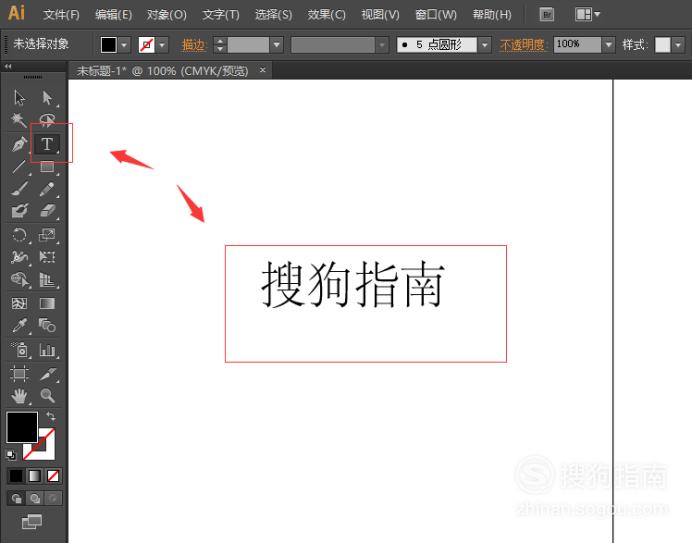This screenshot has width=692, height=543.
Task: Select the Zoom tool
Action: (47, 396)
